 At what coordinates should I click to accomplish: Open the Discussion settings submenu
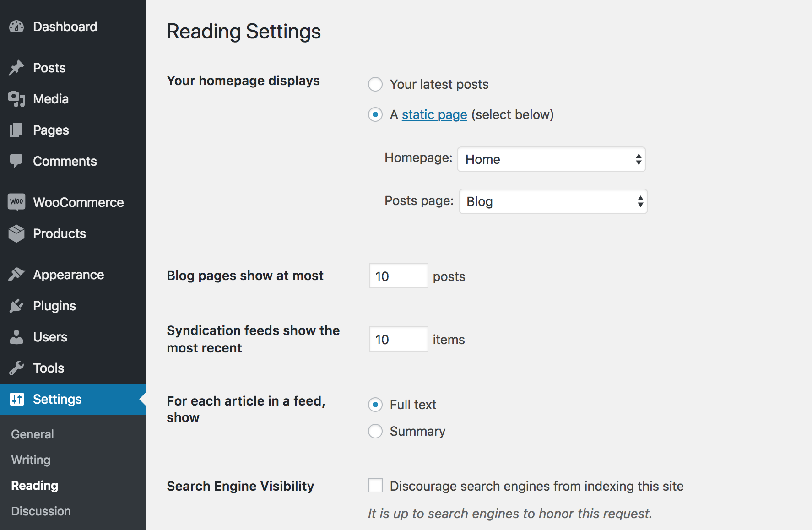41,511
